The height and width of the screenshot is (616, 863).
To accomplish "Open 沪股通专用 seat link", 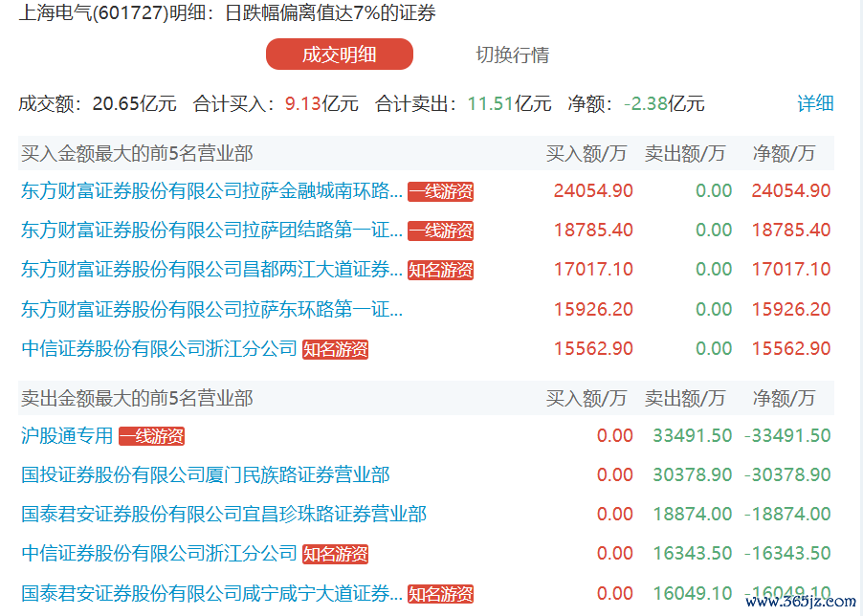I will [x=67, y=435].
